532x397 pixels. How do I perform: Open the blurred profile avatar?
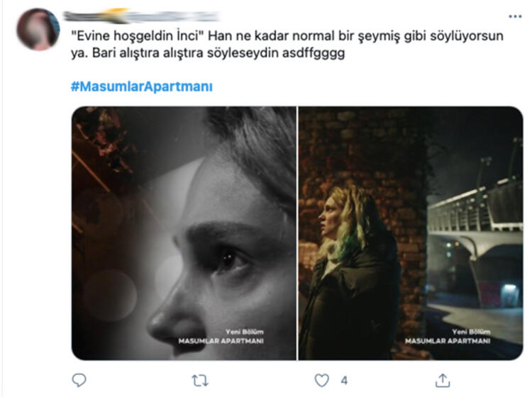[38, 30]
